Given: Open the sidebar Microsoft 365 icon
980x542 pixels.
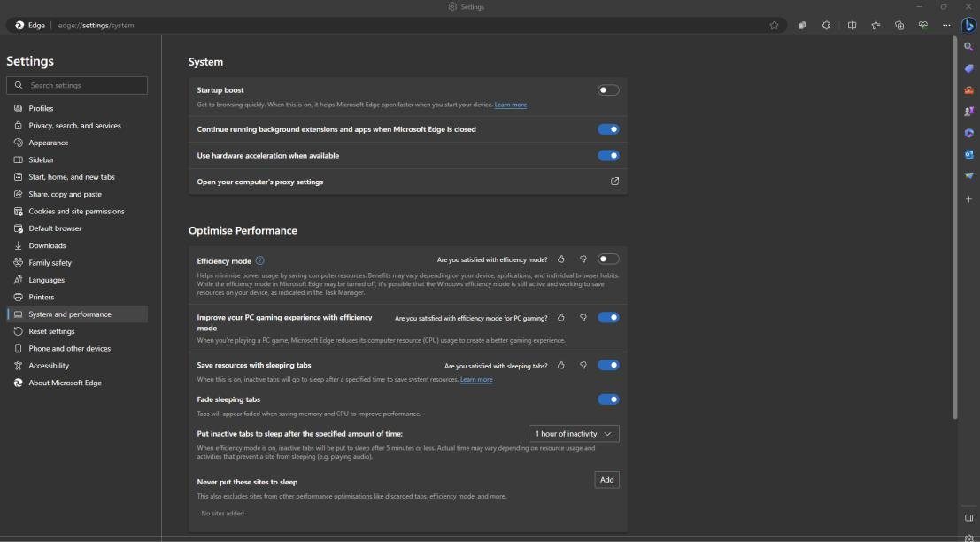Looking at the screenshot, I should 968,133.
